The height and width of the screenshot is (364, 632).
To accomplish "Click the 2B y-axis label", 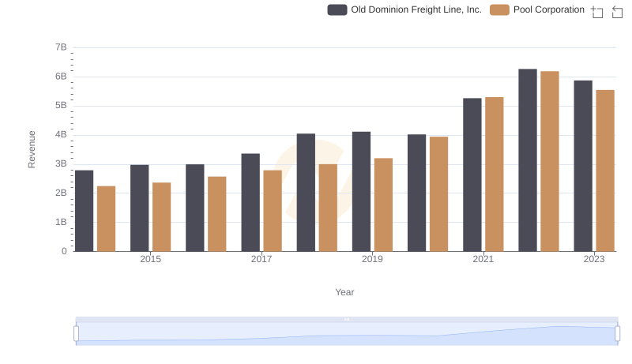I will coord(61,193).
